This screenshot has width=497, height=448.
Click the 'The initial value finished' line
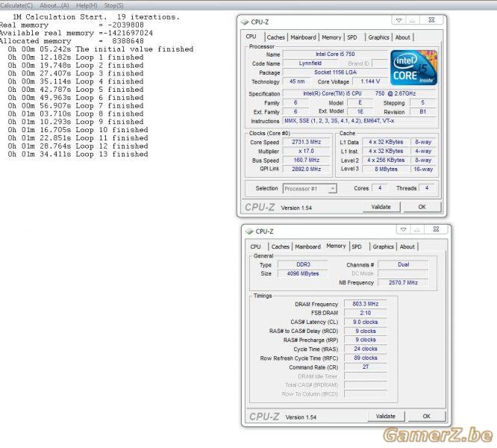(101, 49)
